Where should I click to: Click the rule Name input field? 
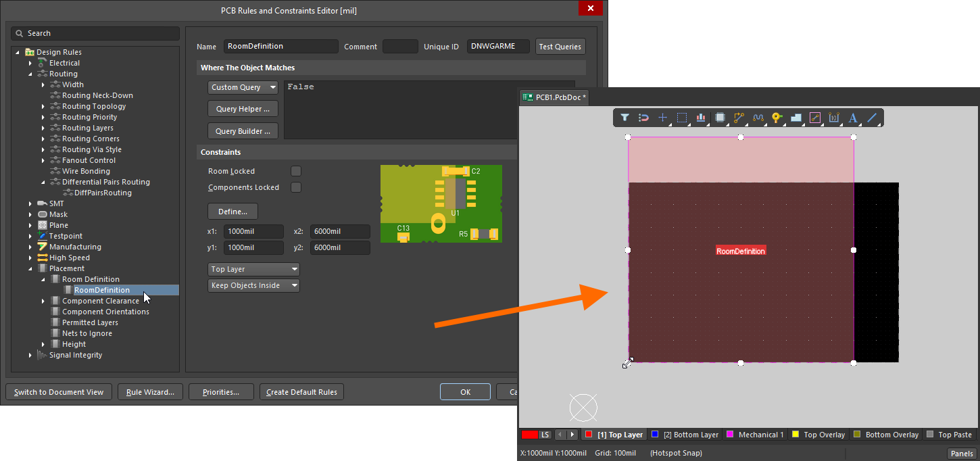click(280, 46)
